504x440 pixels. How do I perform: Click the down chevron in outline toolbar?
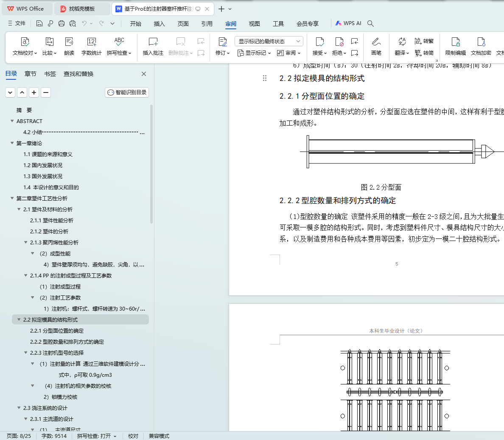click(10, 92)
